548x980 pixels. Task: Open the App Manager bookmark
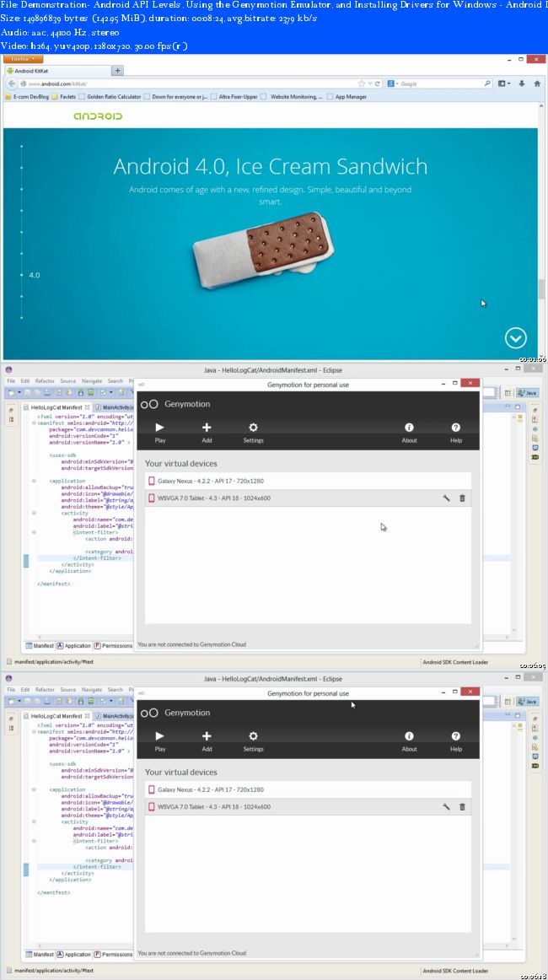pos(347,97)
